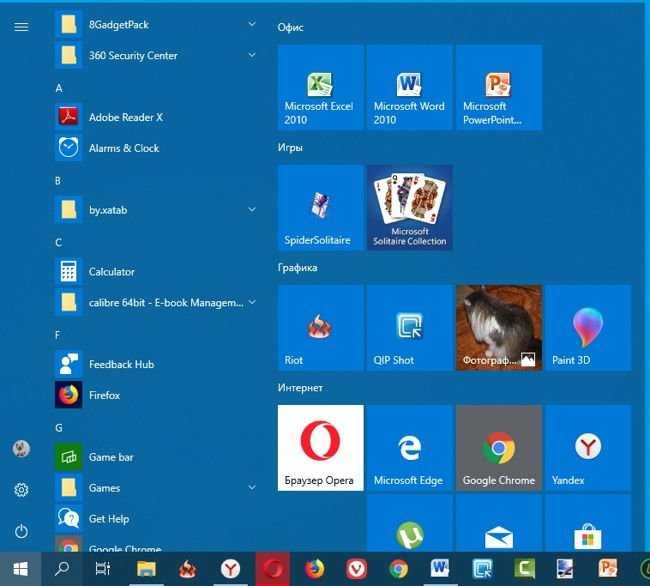Click the Windows Start button on taskbar
This screenshot has width=650, height=586.
[20, 569]
